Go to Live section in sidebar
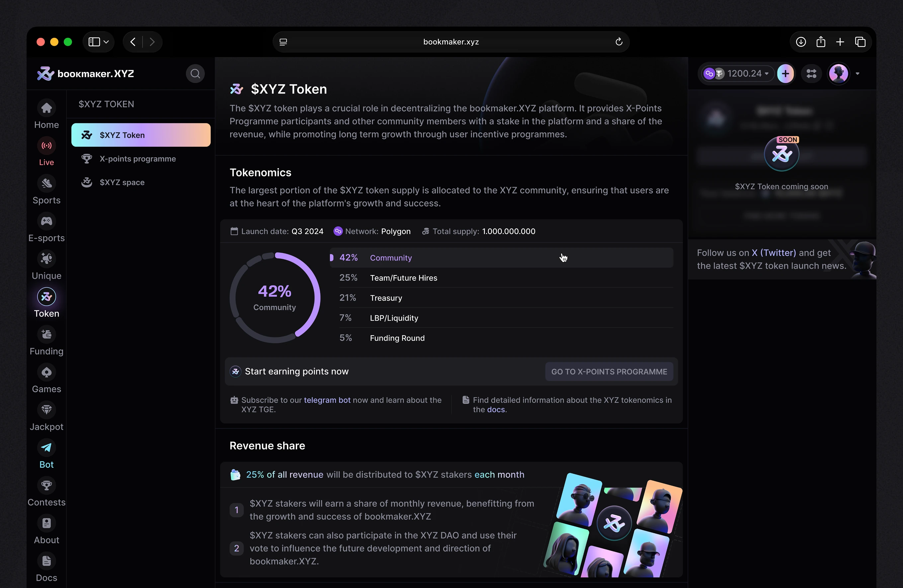This screenshot has height=588, width=903. pyautogui.click(x=46, y=146)
